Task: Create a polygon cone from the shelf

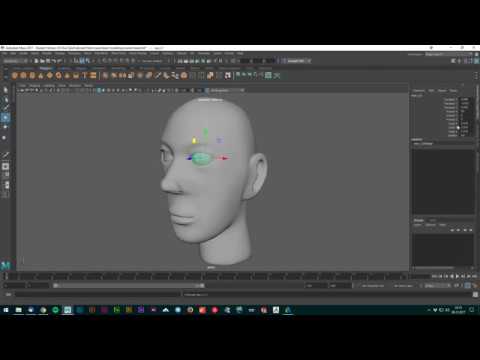Action: [x=41, y=76]
